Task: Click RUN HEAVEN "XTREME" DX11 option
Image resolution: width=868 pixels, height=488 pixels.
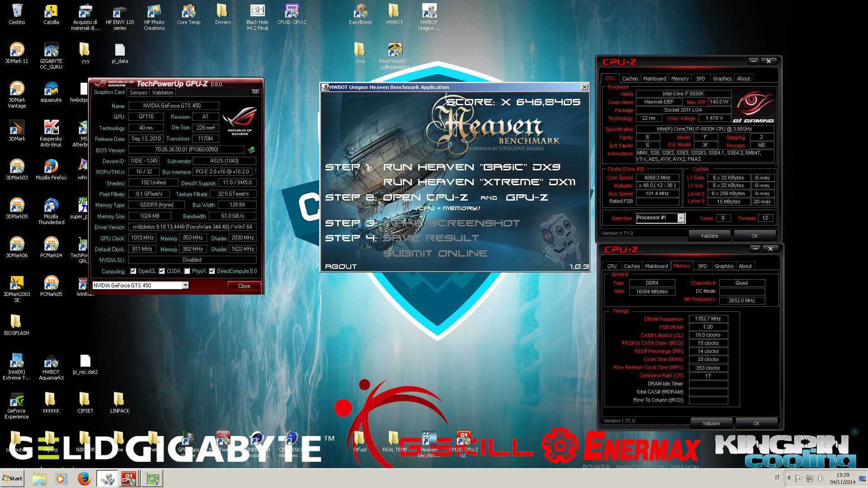Action: tap(479, 182)
